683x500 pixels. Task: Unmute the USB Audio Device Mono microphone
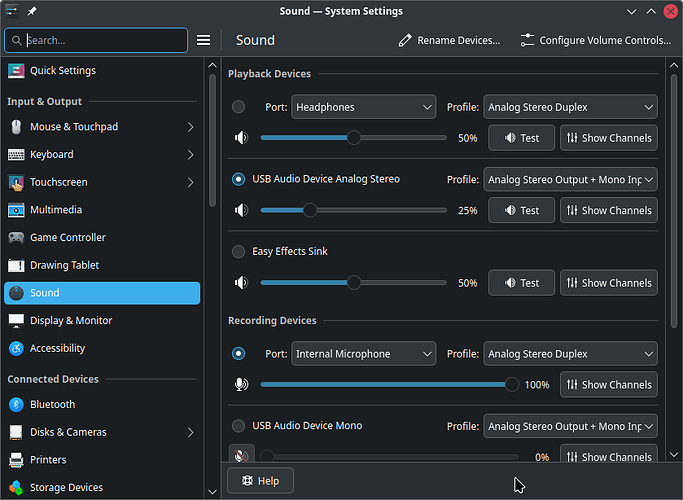[x=241, y=456]
